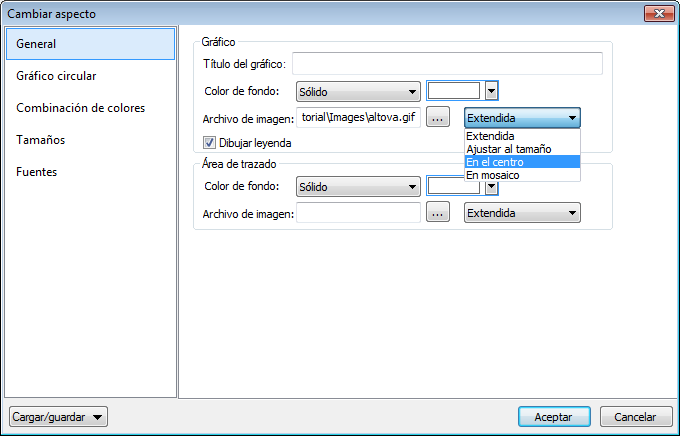Select 'En mosaico' list option

[522, 175]
